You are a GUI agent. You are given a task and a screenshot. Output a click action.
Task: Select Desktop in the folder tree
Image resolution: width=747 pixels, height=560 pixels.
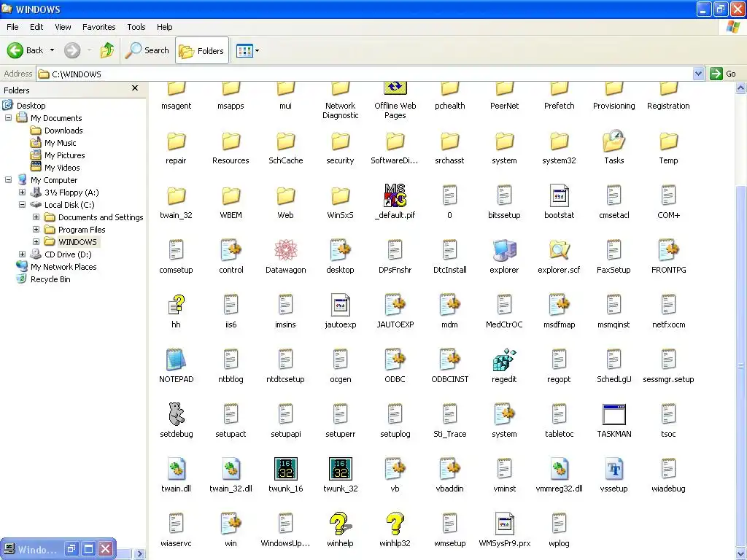coord(31,106)
